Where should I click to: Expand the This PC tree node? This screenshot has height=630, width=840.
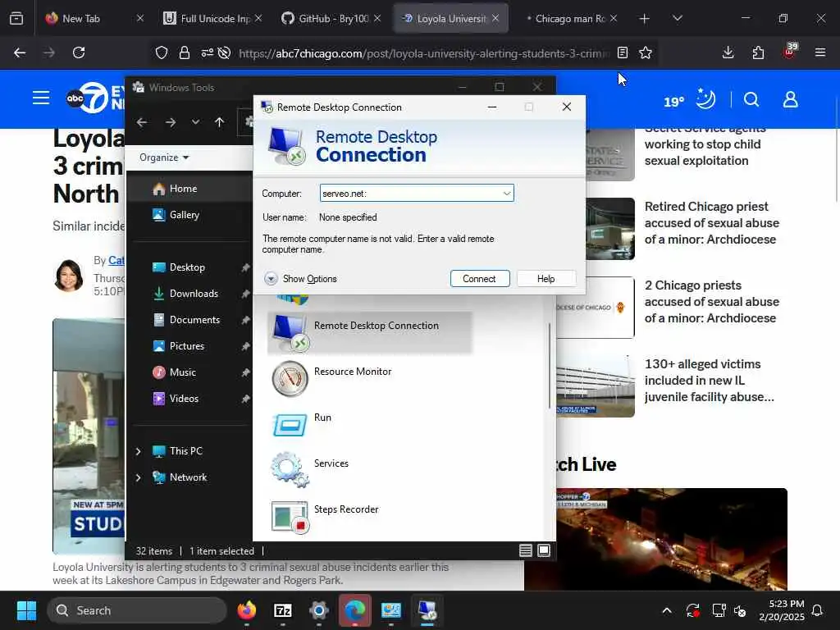point(138,451)
